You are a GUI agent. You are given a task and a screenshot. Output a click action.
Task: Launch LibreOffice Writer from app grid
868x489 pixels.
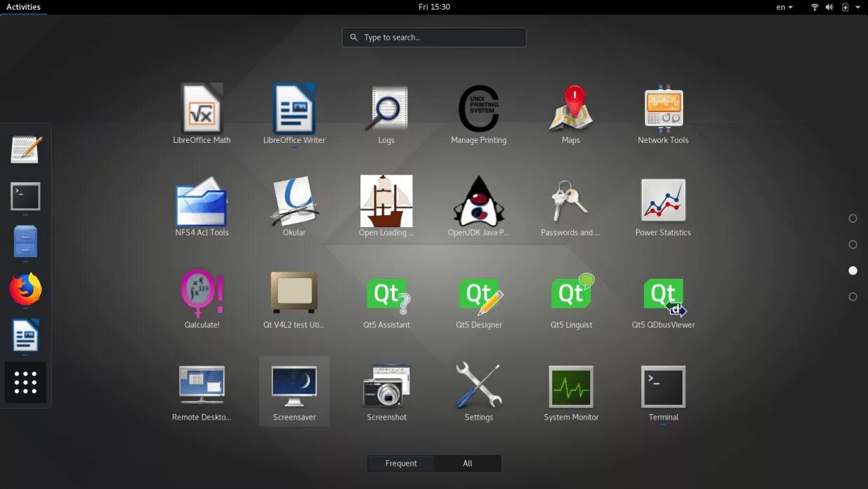point(294,114)
